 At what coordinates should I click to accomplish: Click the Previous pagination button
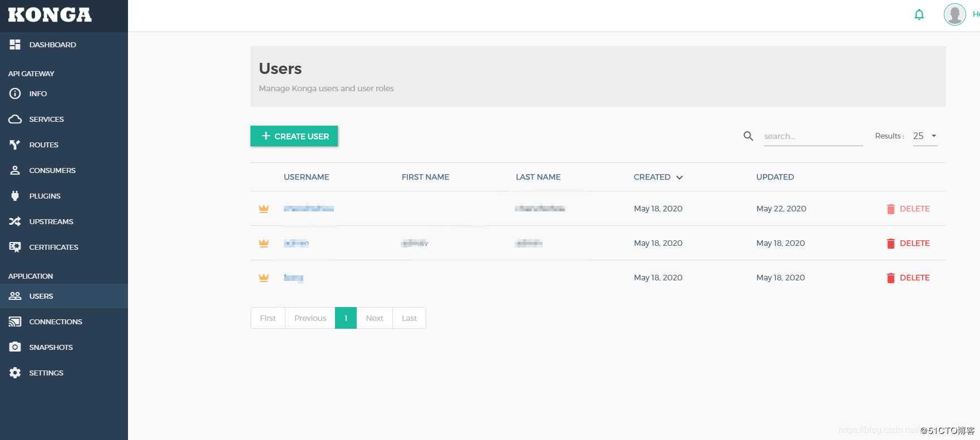310,318
